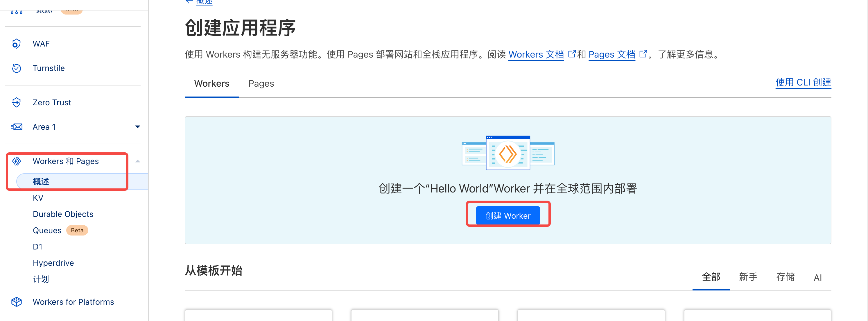868x321 pixels.
Task: Click the Turnstile checkmark icon
Action: [16, 68]
